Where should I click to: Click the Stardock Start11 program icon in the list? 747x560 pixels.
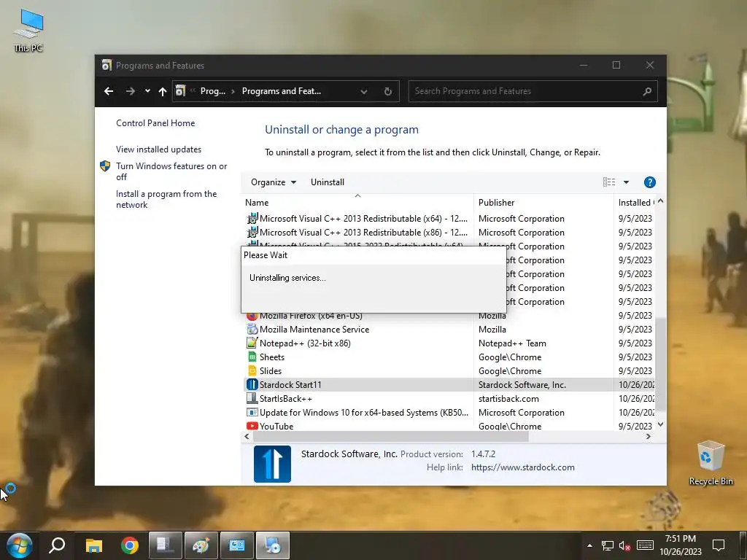[x=252, y=384]
